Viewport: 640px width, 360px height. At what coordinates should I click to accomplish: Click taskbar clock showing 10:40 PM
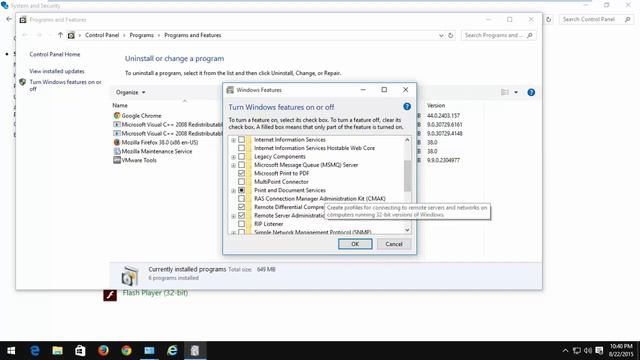click(x=621, y=350)
